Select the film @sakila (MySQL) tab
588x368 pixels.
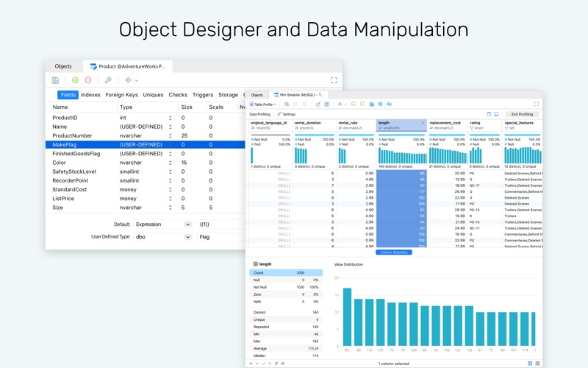pos(299,95)
